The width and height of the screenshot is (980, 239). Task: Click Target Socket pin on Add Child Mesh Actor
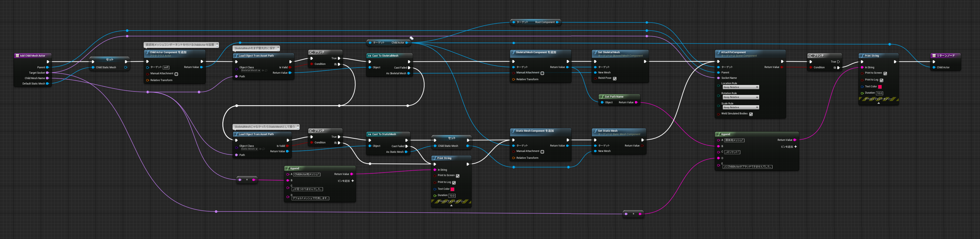[x=48, y=73]
